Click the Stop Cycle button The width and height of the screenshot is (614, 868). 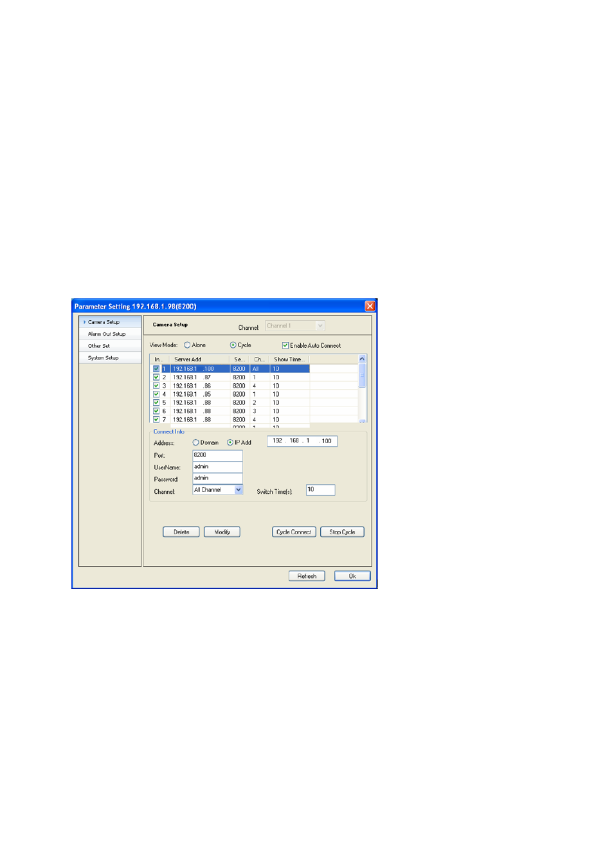pyautogui.click(x=342, y=532)
